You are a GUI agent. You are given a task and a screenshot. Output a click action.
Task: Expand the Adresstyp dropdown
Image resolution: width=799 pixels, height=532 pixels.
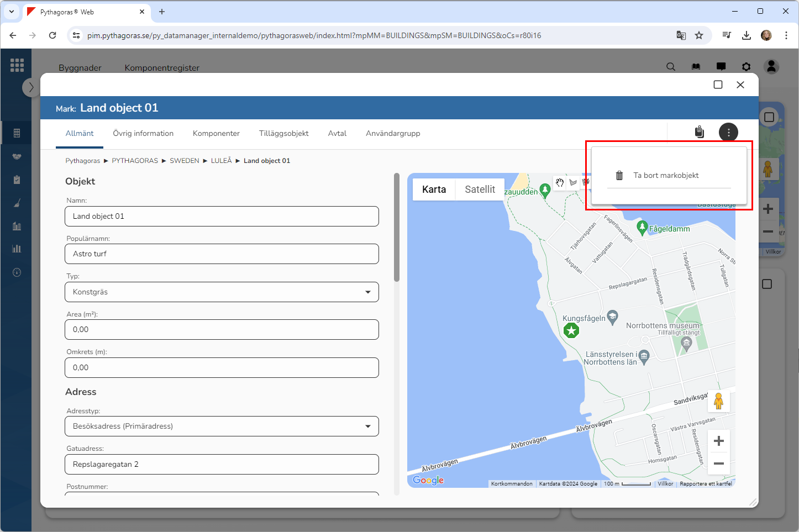[222, 426]
